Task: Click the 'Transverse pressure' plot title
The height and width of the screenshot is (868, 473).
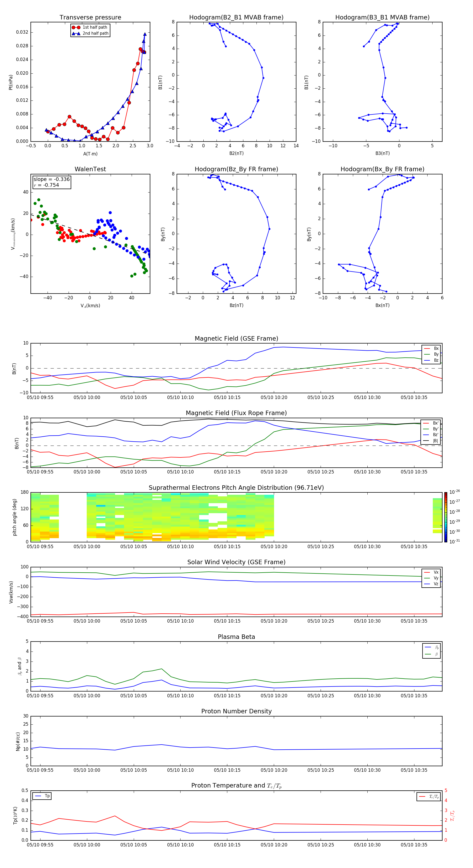Action: [x=90, y=18]
